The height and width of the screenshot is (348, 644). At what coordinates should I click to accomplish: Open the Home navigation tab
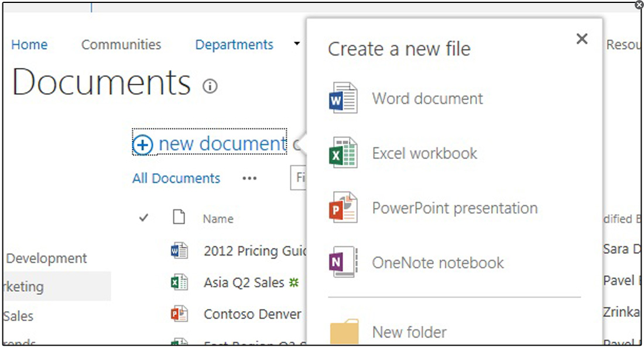tap(29, 44)
